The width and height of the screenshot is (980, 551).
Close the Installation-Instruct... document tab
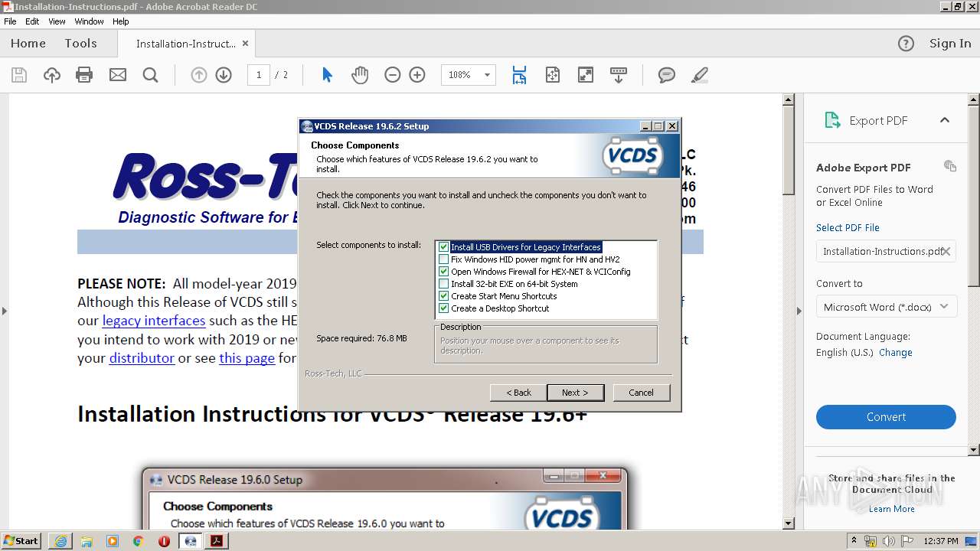coord(245,44)
